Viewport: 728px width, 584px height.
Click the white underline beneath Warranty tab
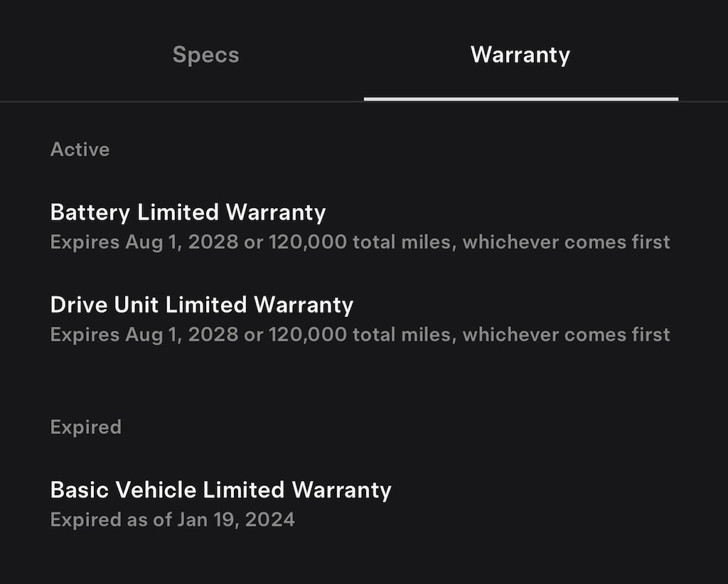520,99
